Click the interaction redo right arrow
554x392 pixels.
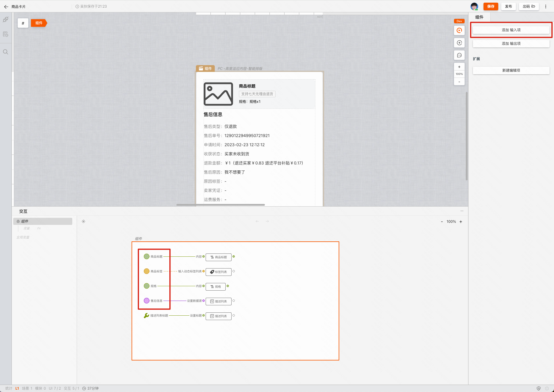[267, 221]
